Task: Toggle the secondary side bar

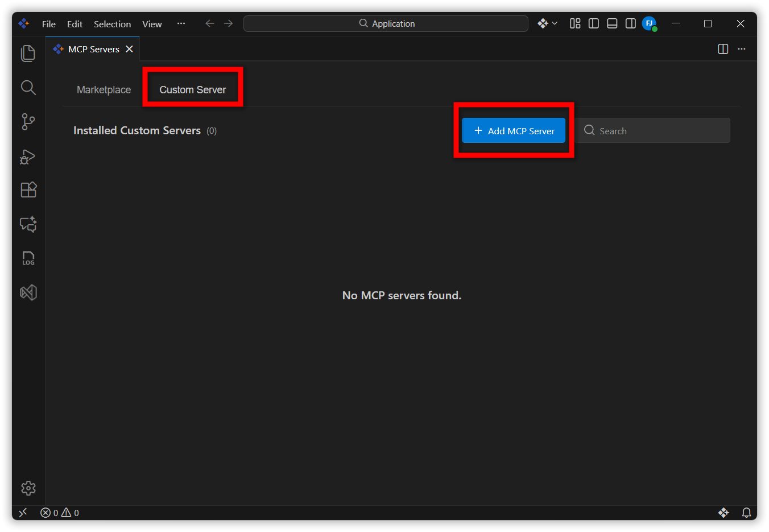Action: tap(630, 23)
